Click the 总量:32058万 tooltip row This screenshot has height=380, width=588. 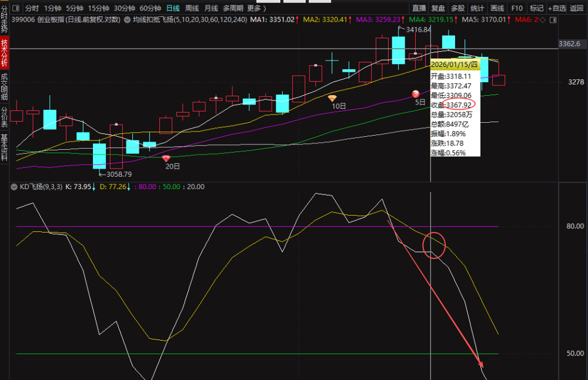tap(452, 115)
